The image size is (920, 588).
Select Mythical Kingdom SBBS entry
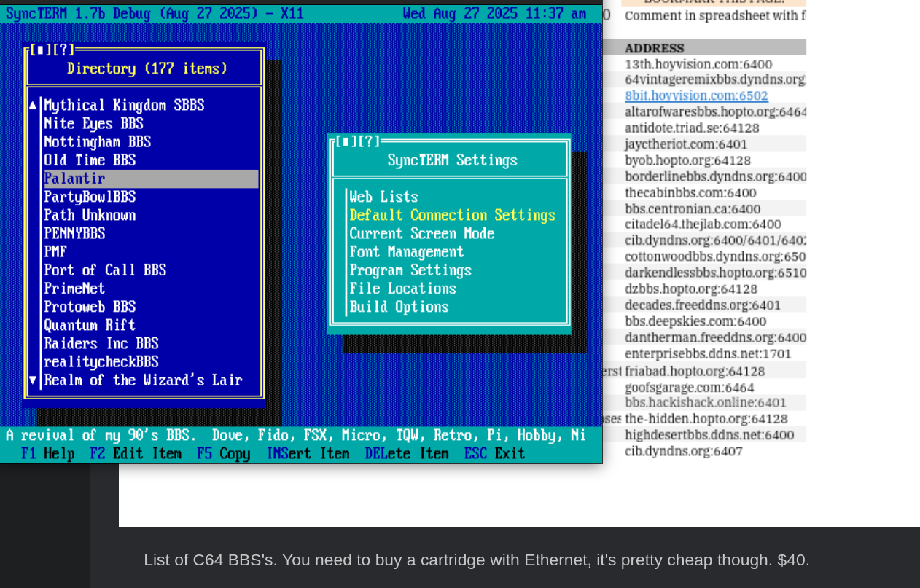click(x=124, y=106)
